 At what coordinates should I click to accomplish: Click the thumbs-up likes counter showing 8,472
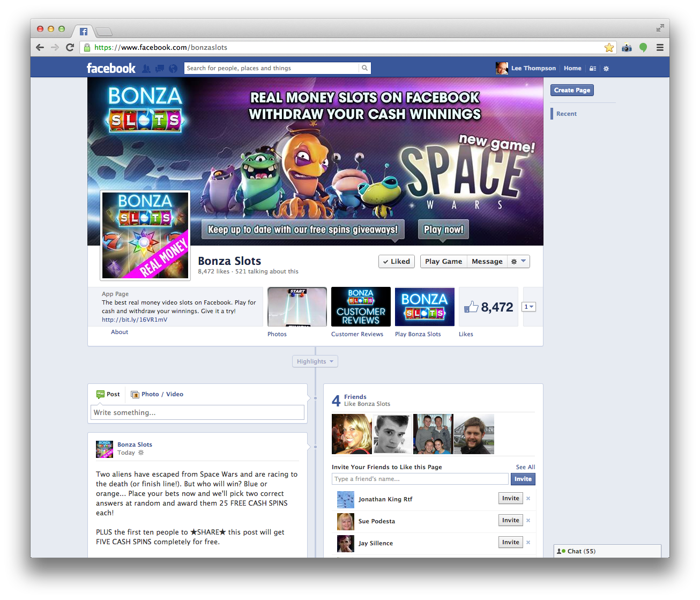tap(488, 307)
